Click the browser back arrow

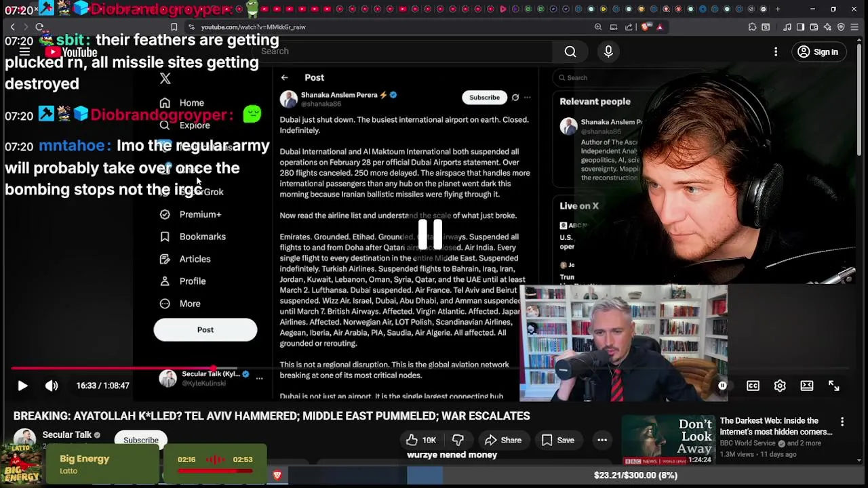click(12, 27)
